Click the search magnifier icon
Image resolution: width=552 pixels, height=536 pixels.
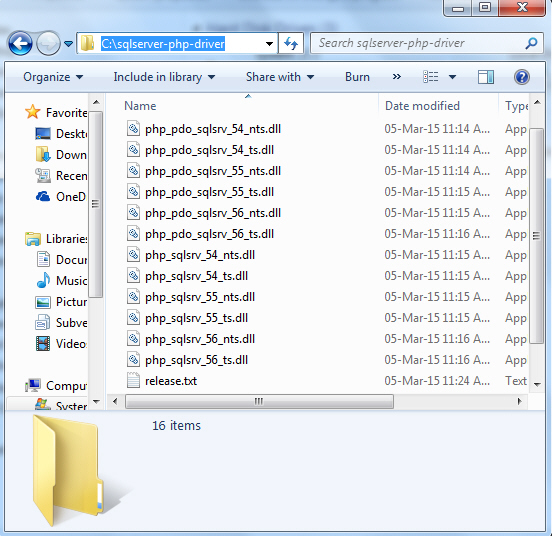pos(531,43)
